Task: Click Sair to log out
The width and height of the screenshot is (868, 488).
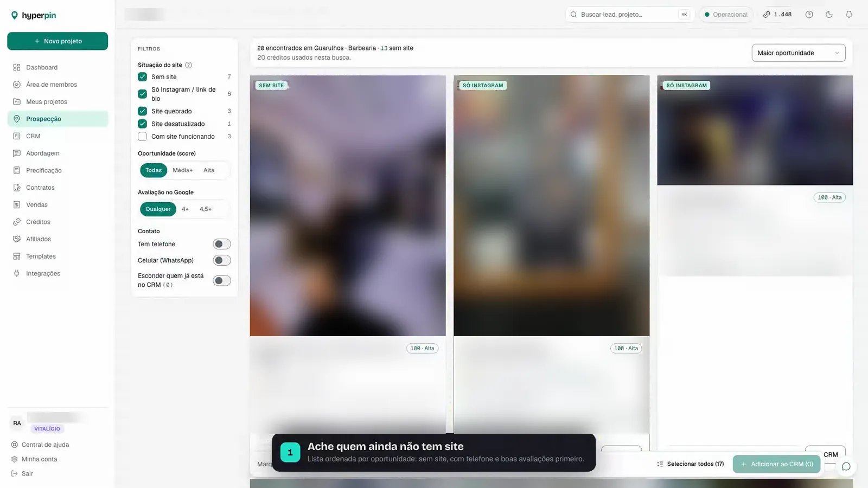Action: (22, 474)
